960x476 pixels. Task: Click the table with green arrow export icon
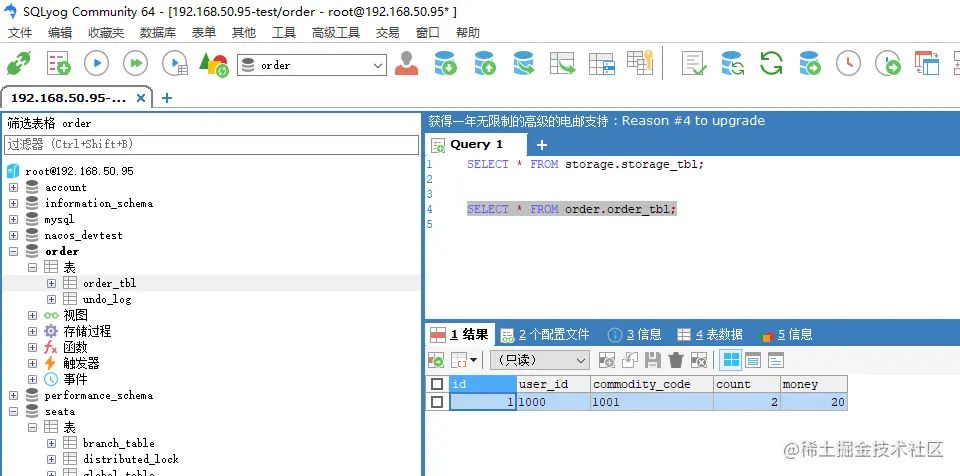point(563,63)
